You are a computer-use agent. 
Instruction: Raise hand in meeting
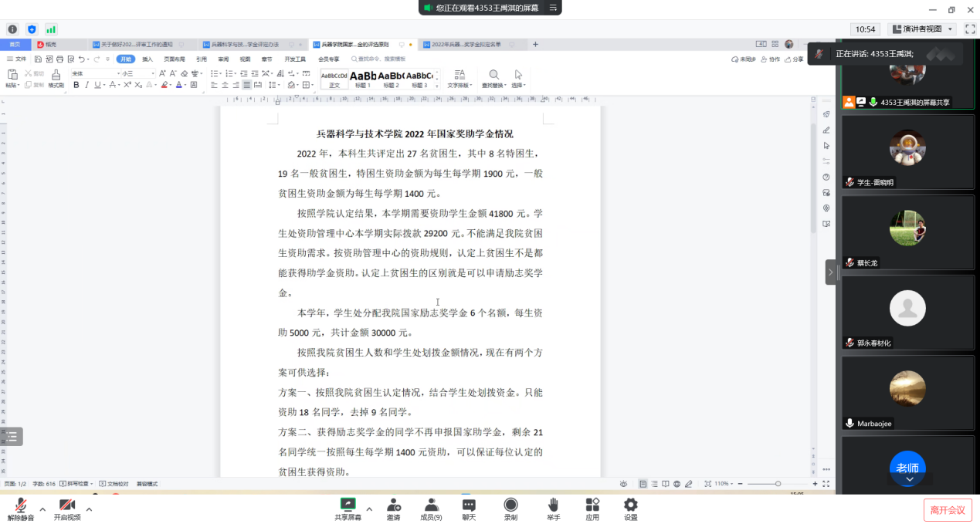tap(553, 507)
